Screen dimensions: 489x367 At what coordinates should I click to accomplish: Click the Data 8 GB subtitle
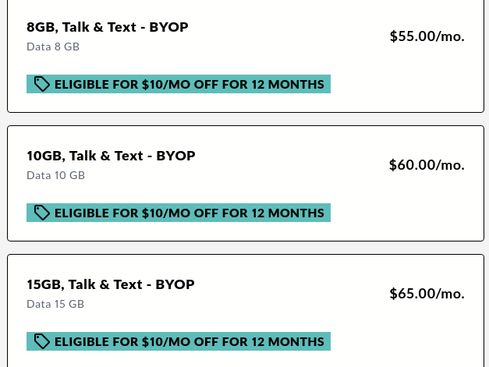tap(53, 47)
